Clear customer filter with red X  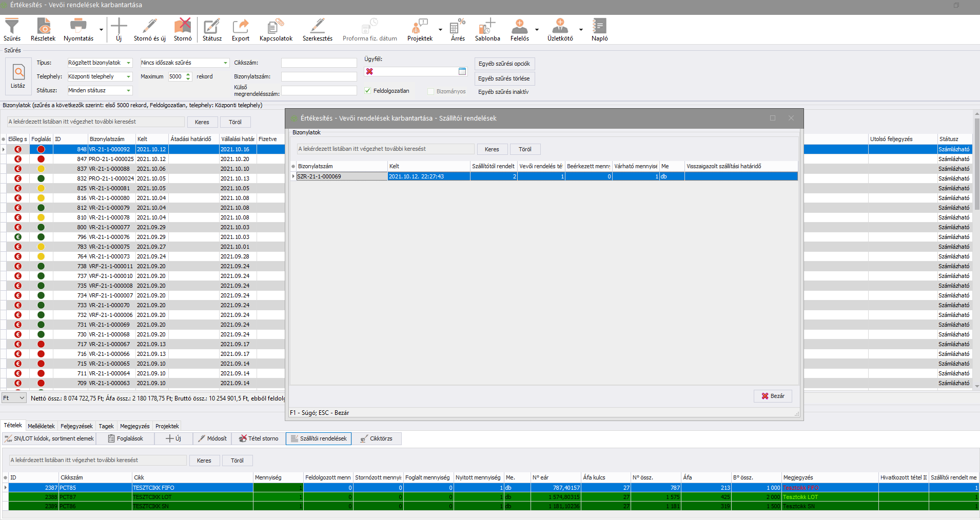pyautogui.click(x=369, y=71)
